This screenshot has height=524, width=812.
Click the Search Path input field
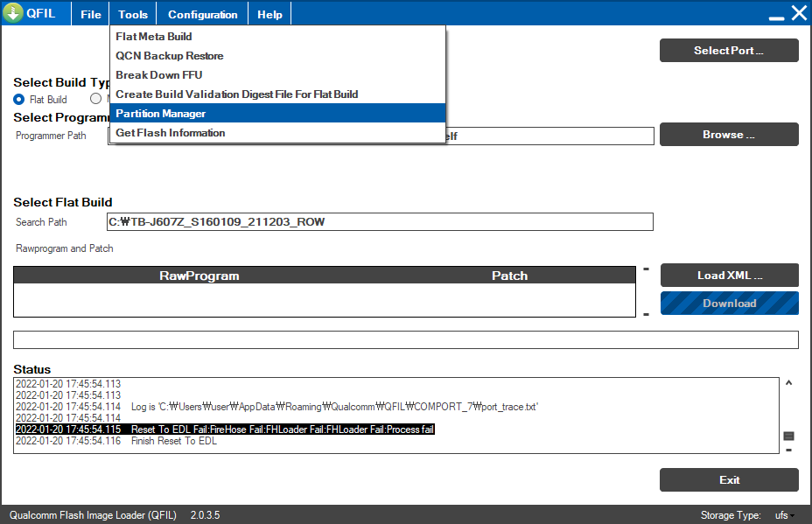[x=380, y=221]
